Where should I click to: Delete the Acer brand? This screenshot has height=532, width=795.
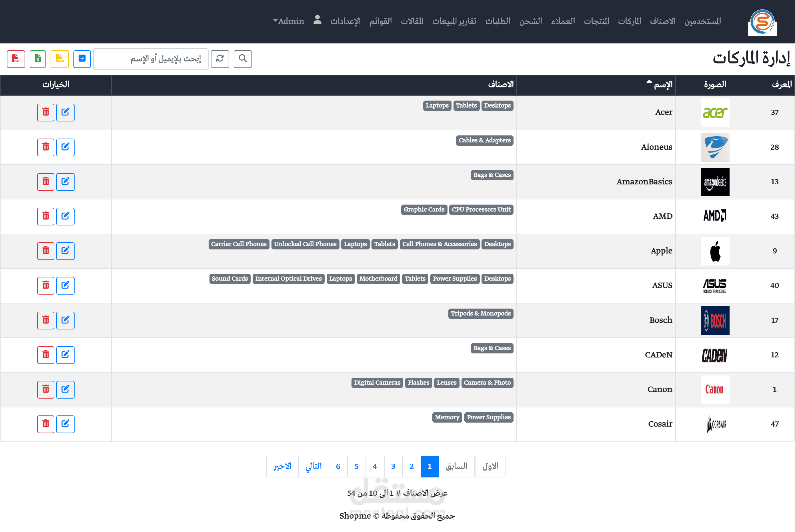coord(46,112)
